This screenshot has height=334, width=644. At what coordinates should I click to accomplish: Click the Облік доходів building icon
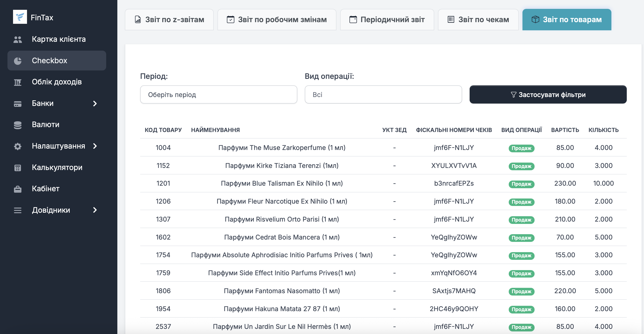pyautogui.click(x=17, y=82)
